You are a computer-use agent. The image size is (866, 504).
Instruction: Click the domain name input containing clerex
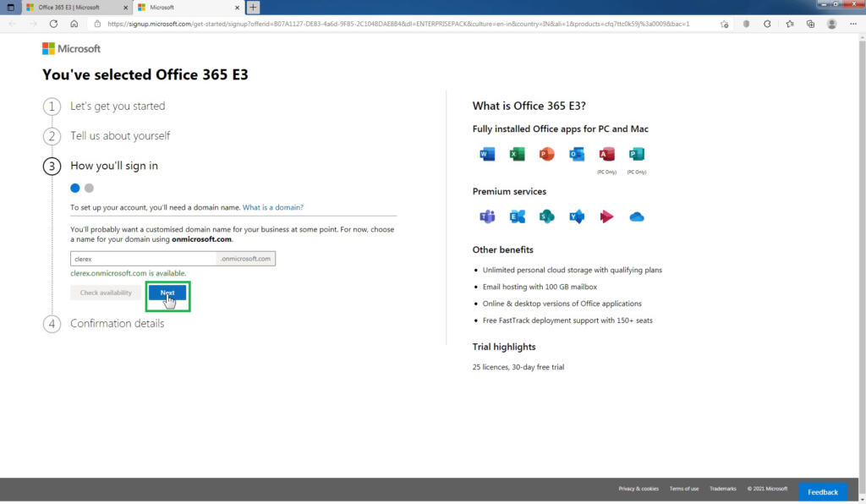point(143,259)
